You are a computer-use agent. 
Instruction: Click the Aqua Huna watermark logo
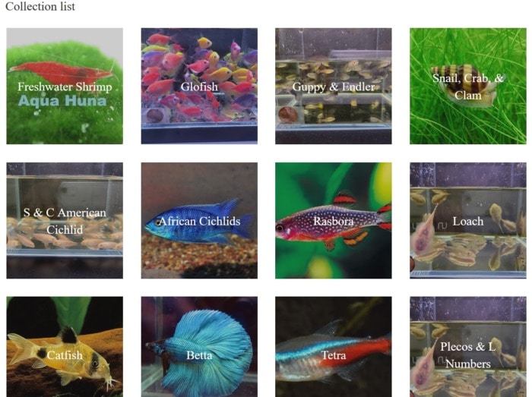(62, 101)
